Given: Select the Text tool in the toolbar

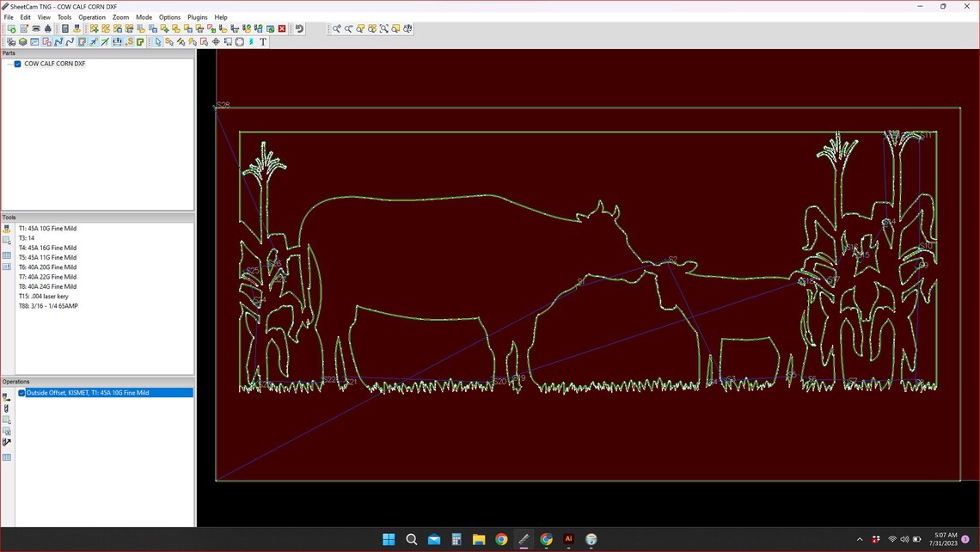Looking at the screenshot, I should pyautogui.click(x=262, y=41).
